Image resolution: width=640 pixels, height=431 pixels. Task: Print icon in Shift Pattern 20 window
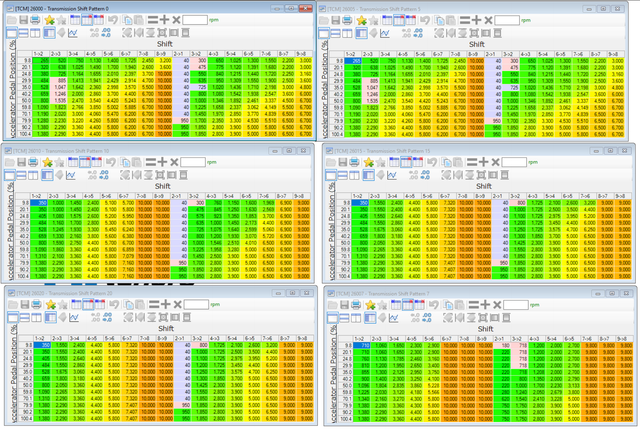[36, 304]
